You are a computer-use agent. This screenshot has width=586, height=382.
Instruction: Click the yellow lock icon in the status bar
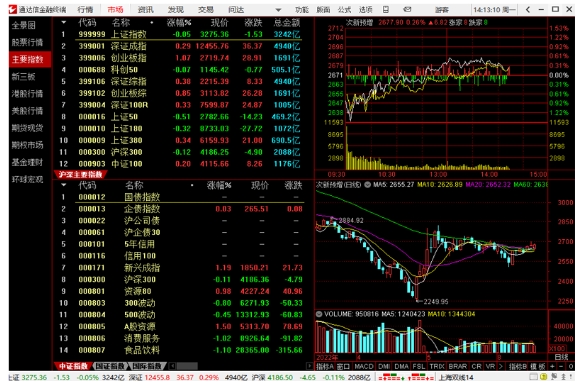tap(544, 377)
